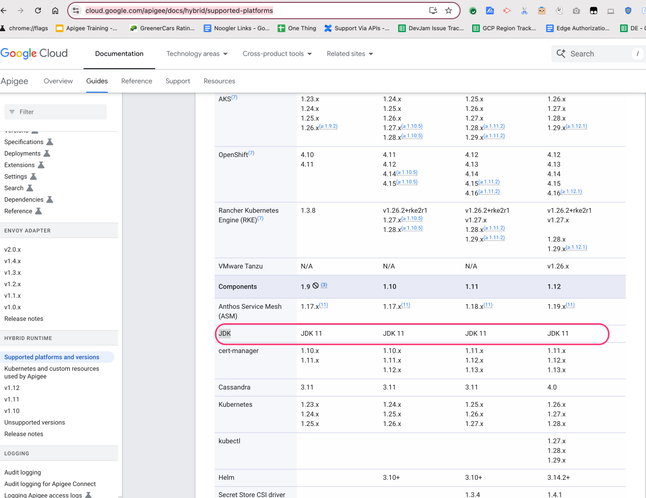The width and height of the screenshot is (646, 498).
Task: Open the green circle extension icon
Action: (473, 11)
